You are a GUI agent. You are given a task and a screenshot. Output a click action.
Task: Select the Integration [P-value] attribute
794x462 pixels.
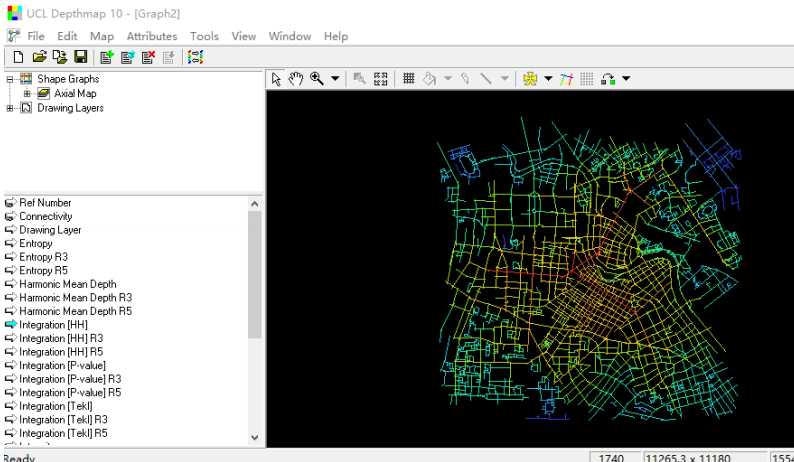coord(62,365)
